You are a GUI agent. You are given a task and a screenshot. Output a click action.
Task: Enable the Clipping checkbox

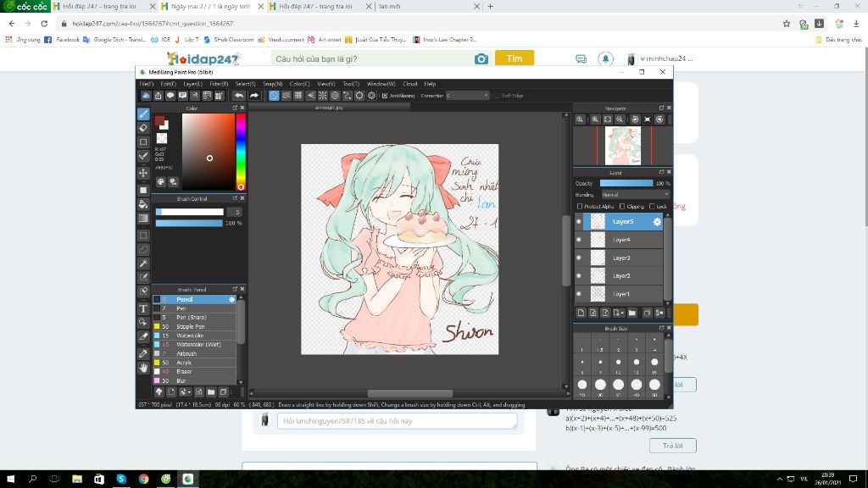[622, 207]
